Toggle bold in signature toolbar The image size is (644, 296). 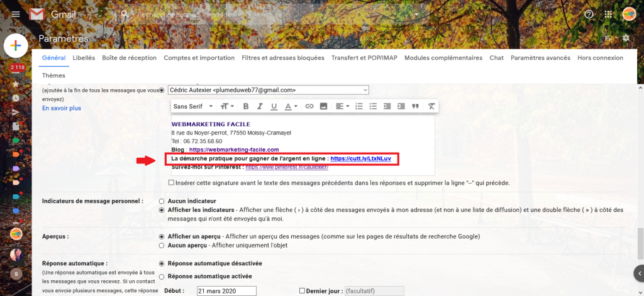click(246, 106)
